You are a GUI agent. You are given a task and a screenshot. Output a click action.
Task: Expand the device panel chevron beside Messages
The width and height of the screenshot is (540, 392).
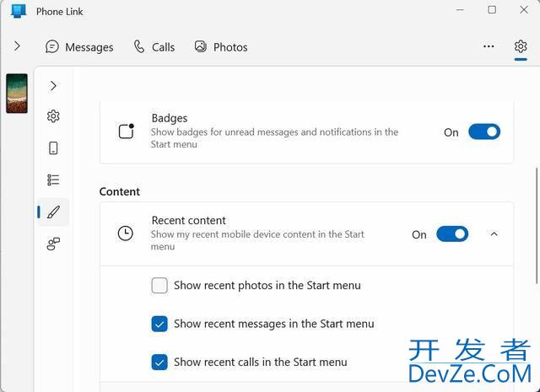point(17,46)
